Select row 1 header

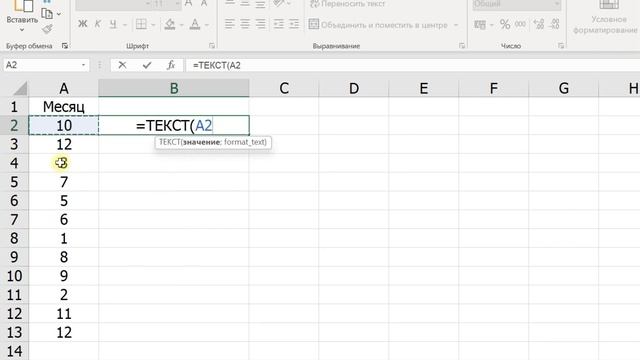pos(14,107)
